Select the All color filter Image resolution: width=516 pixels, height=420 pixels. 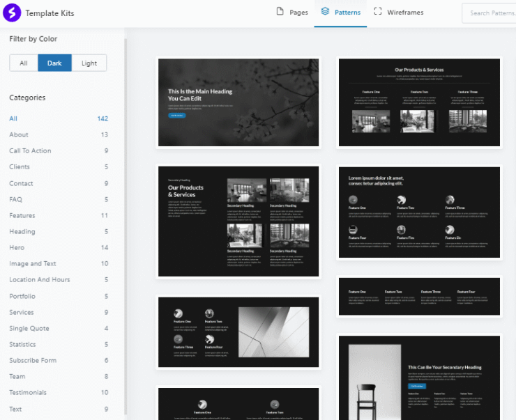(24, 63)
